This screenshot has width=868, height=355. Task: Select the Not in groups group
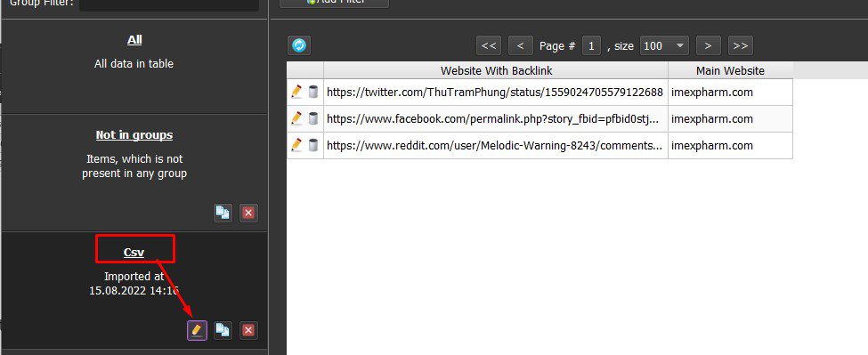134,135
